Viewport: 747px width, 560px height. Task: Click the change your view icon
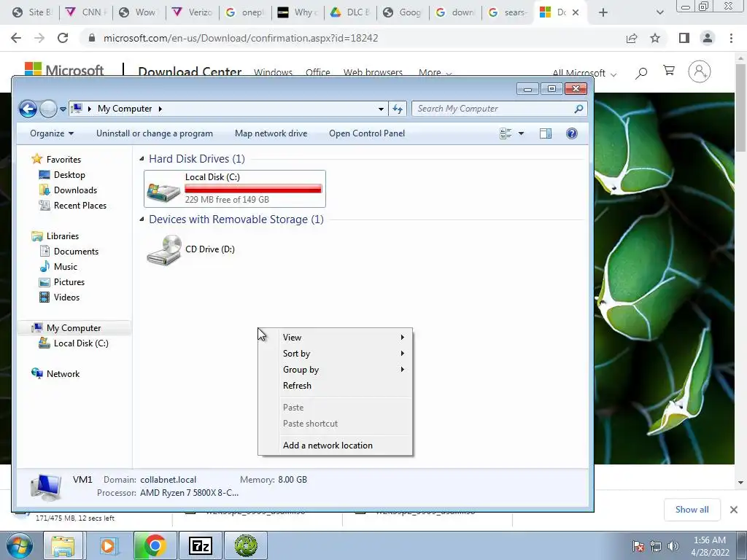point(506,133)
